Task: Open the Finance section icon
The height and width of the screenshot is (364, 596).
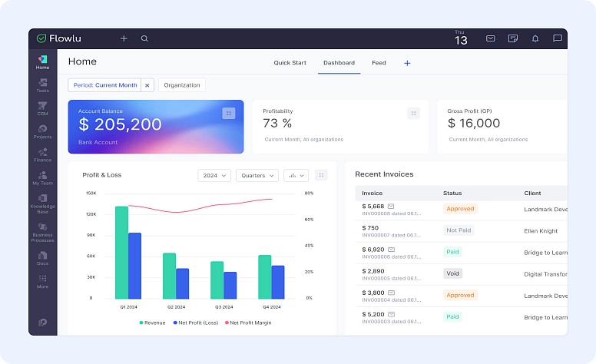Action: coord(43,154)
